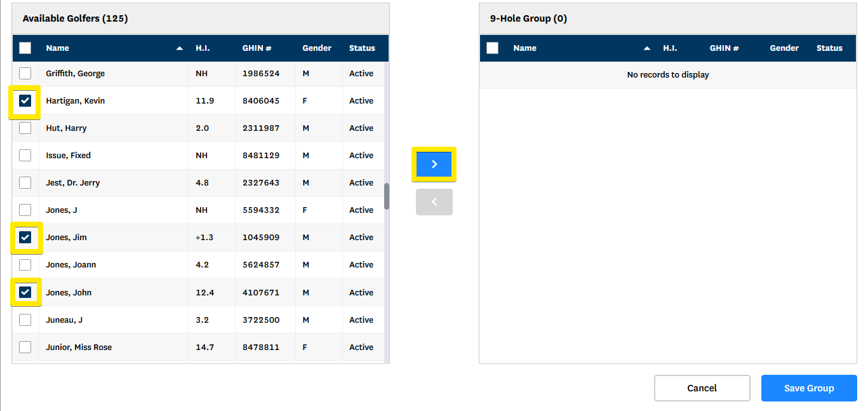Click the right arrow to add selected golfers

[x=434, y=164]
